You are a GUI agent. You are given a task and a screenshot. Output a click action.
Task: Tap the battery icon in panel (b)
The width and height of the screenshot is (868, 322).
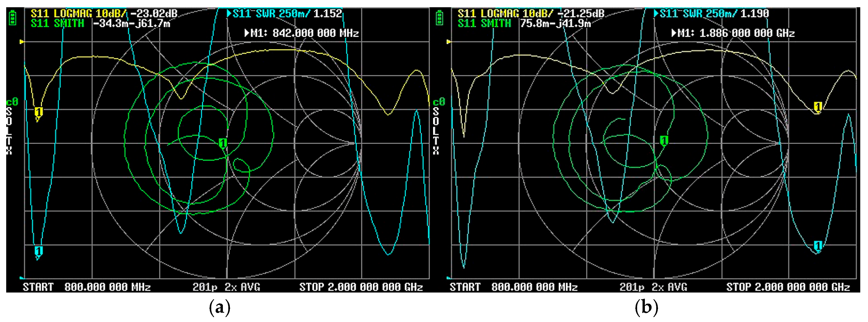pos(439,18)
